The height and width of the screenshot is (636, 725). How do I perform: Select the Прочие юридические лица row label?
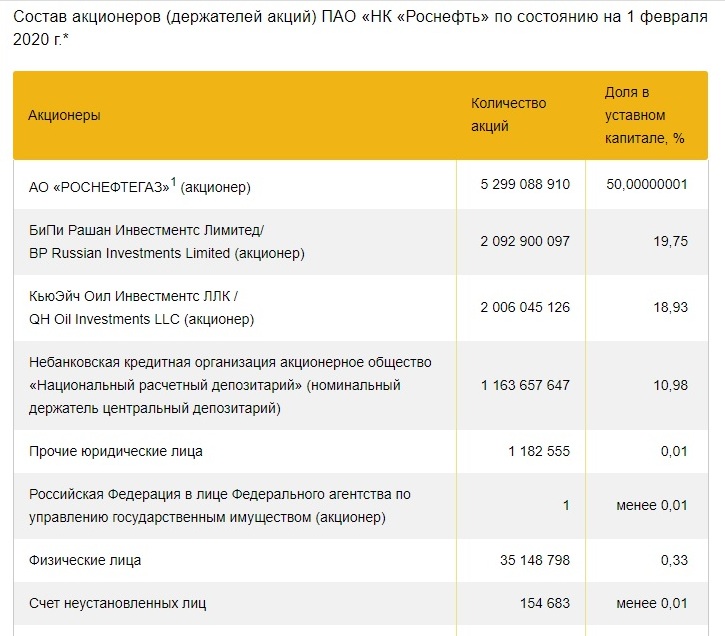(x=116, y=451)
